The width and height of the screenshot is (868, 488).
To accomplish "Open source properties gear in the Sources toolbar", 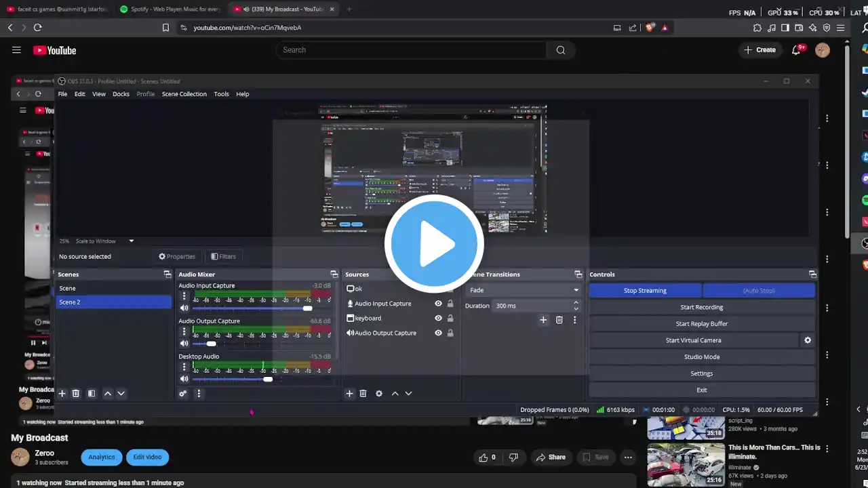I will coord(379,393).
